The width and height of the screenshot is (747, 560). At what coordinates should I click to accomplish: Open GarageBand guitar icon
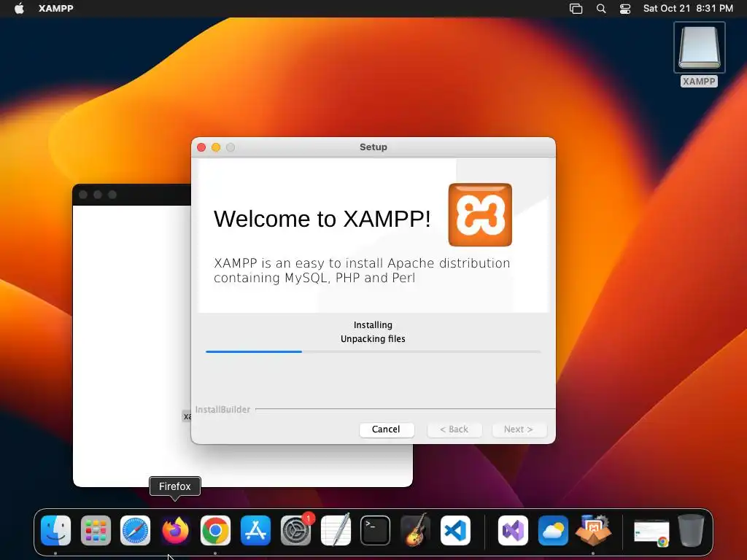click(x=415, y=530)
